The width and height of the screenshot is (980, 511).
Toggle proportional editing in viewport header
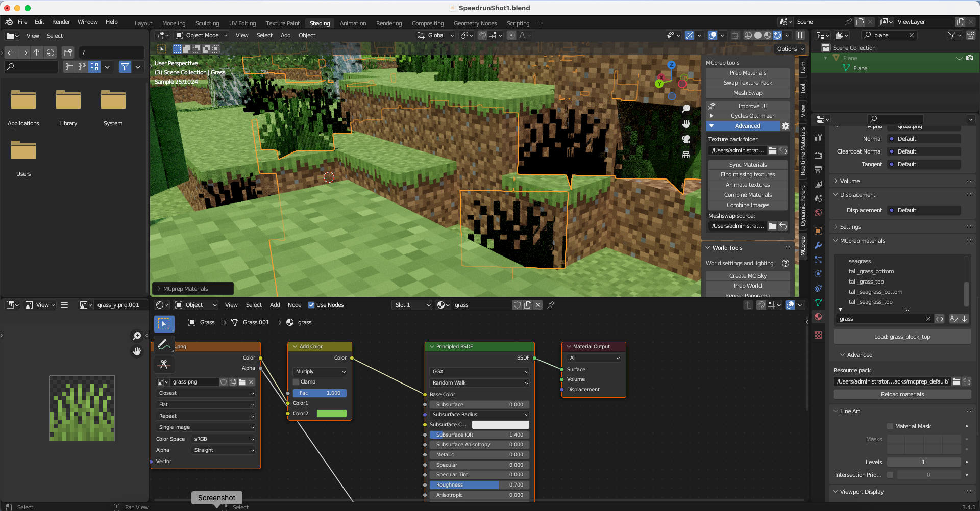(511, 35)
